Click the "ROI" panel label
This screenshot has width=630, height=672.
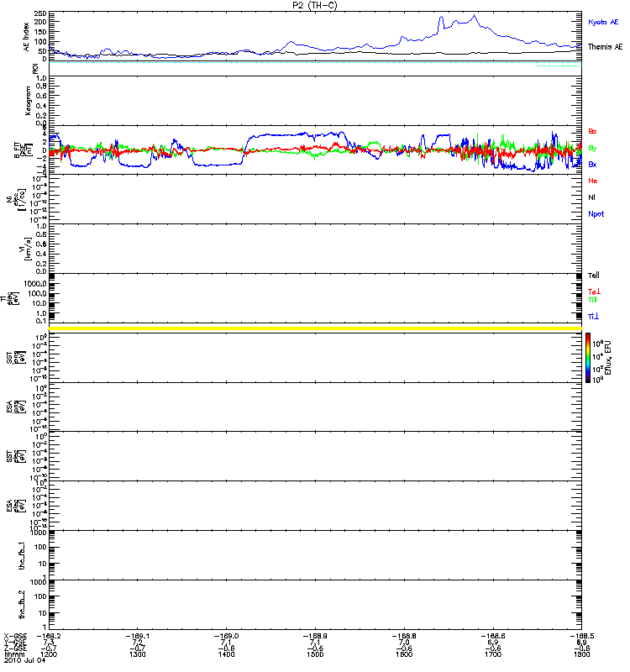[35, 69]
